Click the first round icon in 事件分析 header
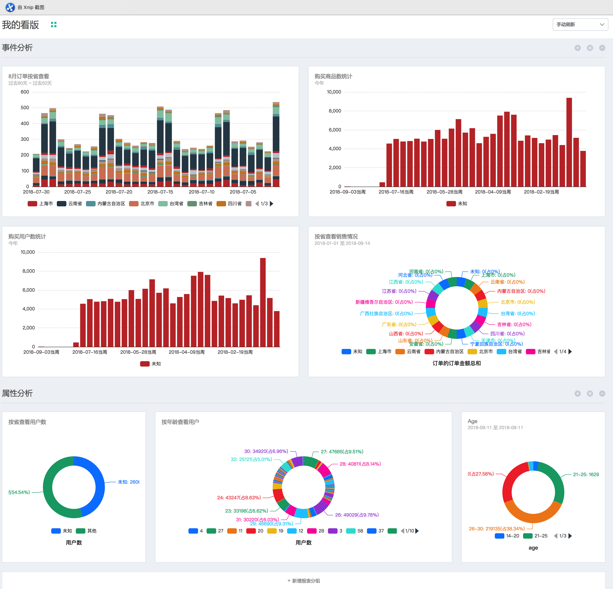Screen dimensions: 613x589 577,48
